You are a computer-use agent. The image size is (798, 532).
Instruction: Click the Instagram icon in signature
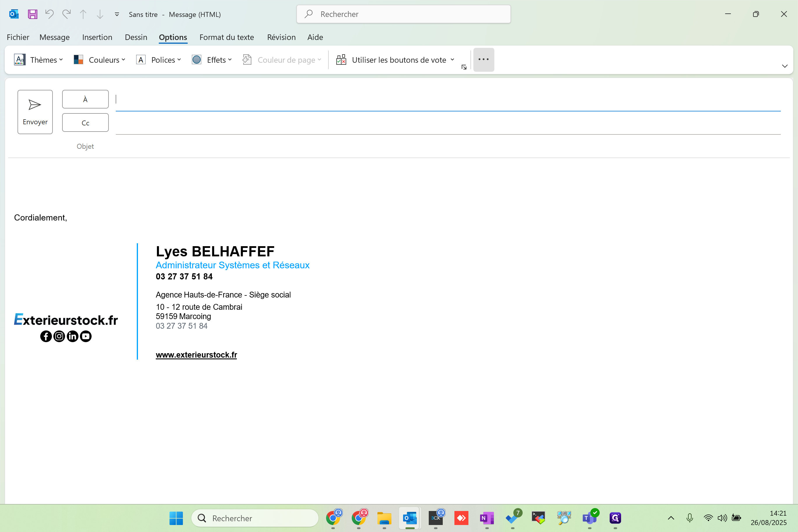(59, 336)
